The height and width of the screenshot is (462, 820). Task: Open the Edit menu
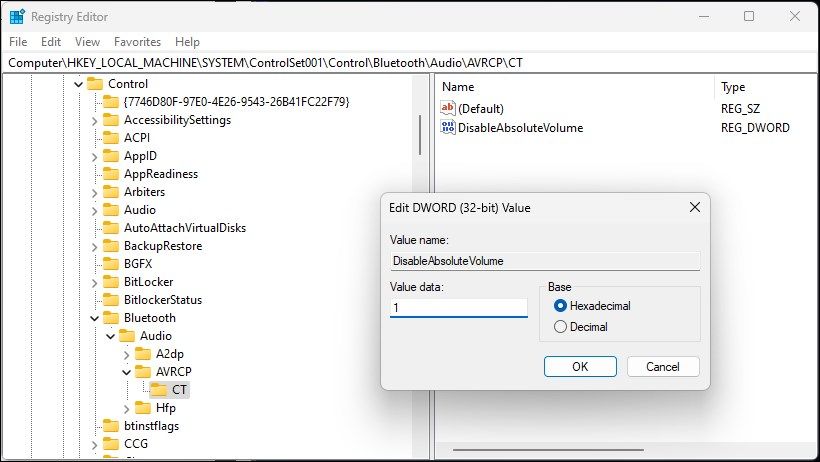pos(51,42)
